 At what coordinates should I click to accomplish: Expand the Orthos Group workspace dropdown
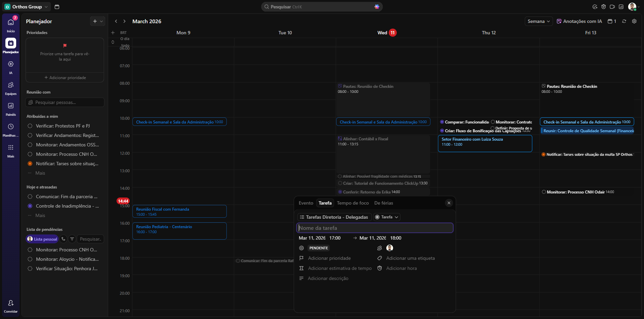(x=27, y=7)
